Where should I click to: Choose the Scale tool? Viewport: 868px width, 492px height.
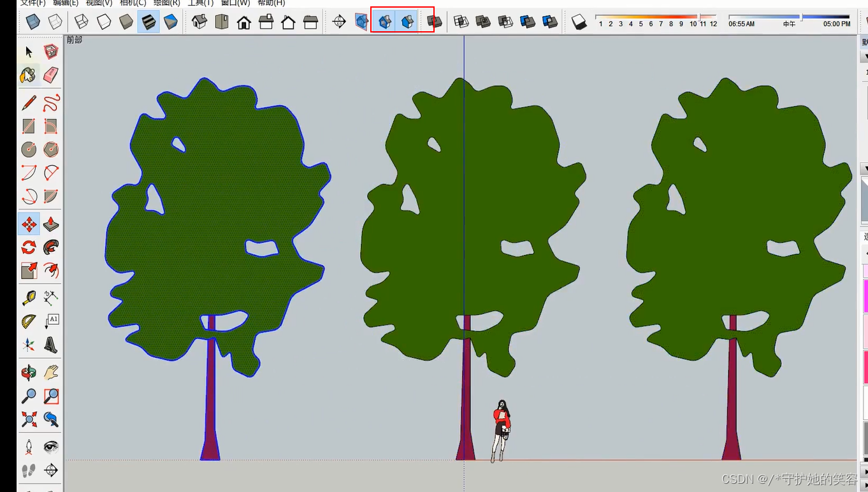(29, 271)
